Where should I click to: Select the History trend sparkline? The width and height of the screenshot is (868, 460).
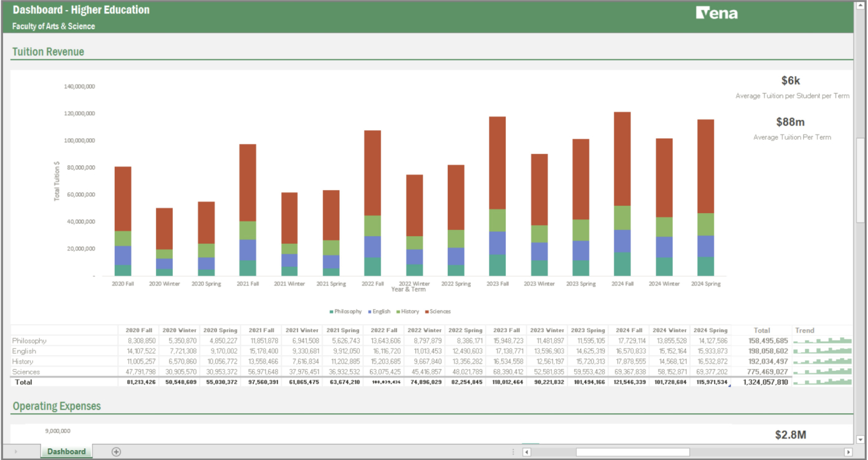tap(822, 361)
